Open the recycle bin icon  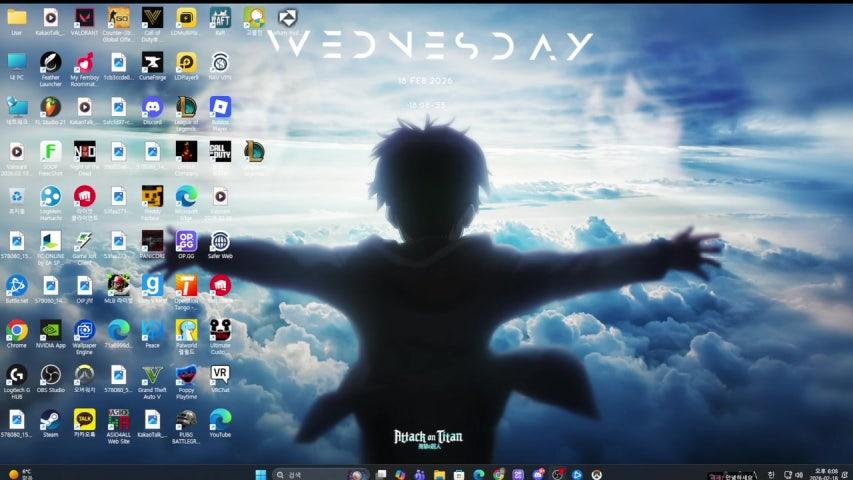coord(17,200)
